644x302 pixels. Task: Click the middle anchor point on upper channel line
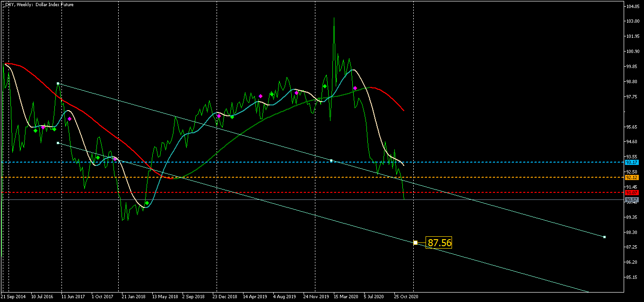click(331, 161)
